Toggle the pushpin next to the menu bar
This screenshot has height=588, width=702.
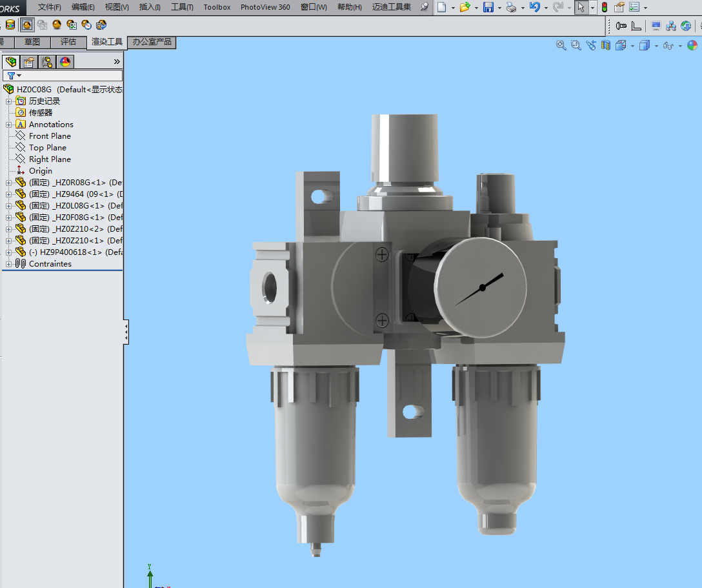click(x=424, y=7)
